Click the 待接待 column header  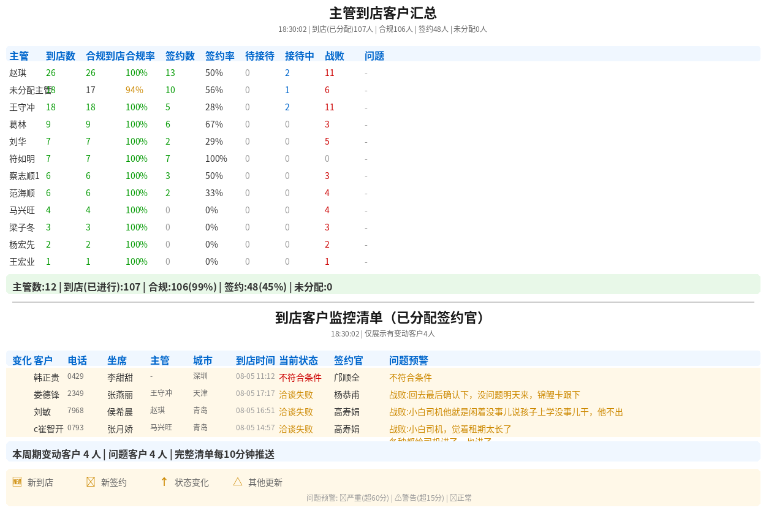click(x=260, y=56)
